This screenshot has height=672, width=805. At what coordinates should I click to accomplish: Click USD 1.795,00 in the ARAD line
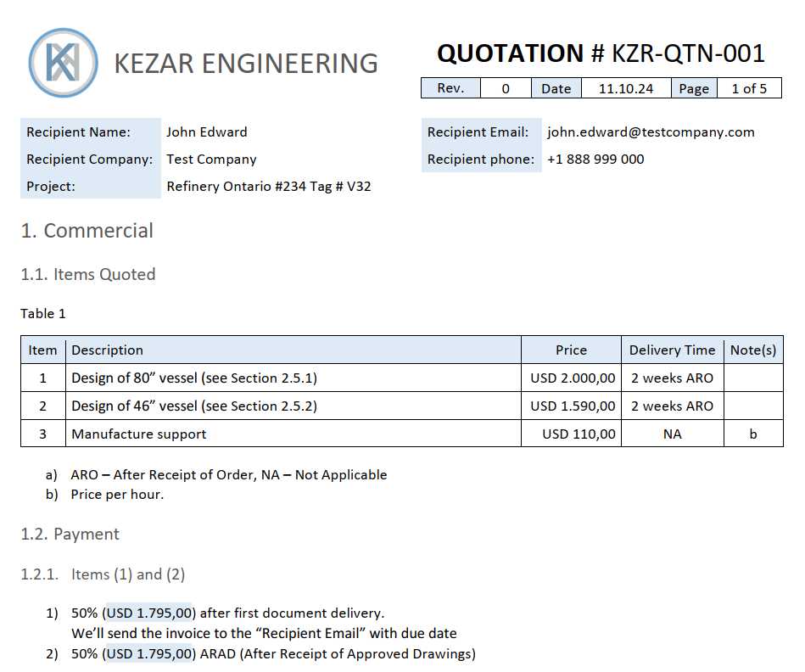pos(149,653)
